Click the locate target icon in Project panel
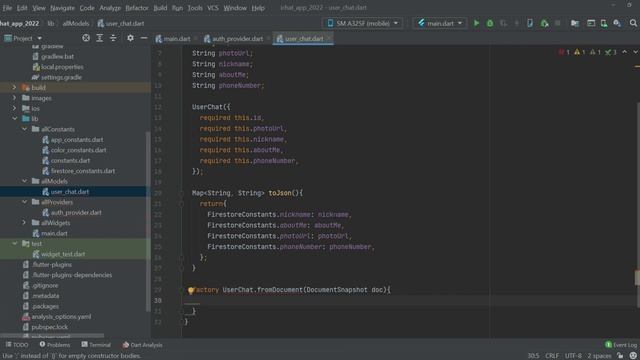640x360 pixels. click(86, 38)
